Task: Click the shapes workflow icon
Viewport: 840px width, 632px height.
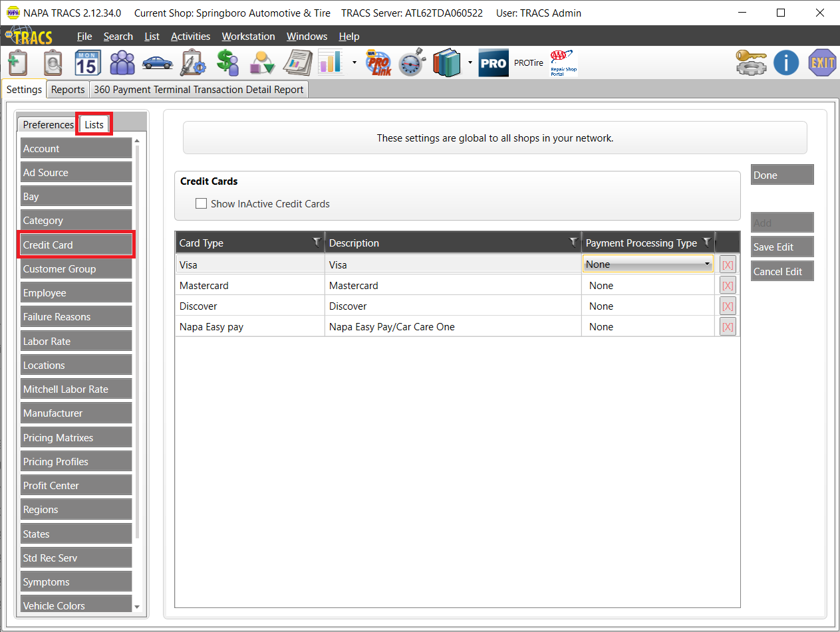Action: pyautogui.click(x=263, y=63)
